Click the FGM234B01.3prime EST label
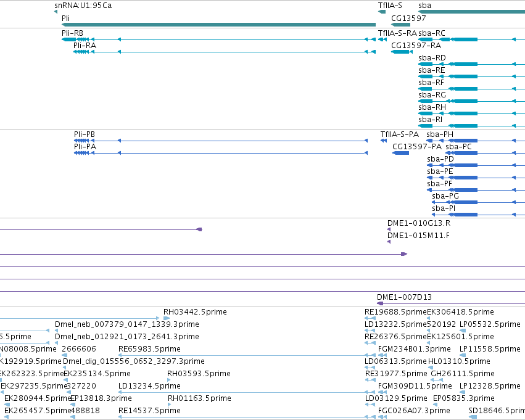 pos(415,349)
